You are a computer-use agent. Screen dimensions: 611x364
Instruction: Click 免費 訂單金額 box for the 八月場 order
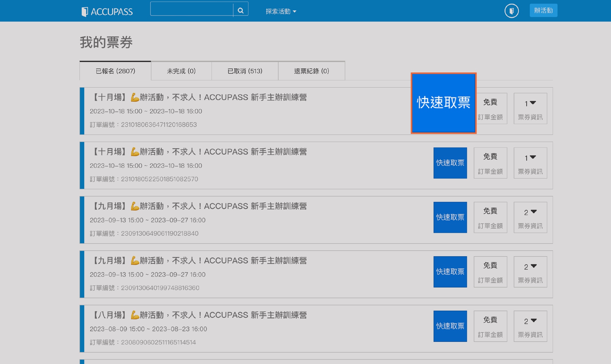tap(490, 326)
